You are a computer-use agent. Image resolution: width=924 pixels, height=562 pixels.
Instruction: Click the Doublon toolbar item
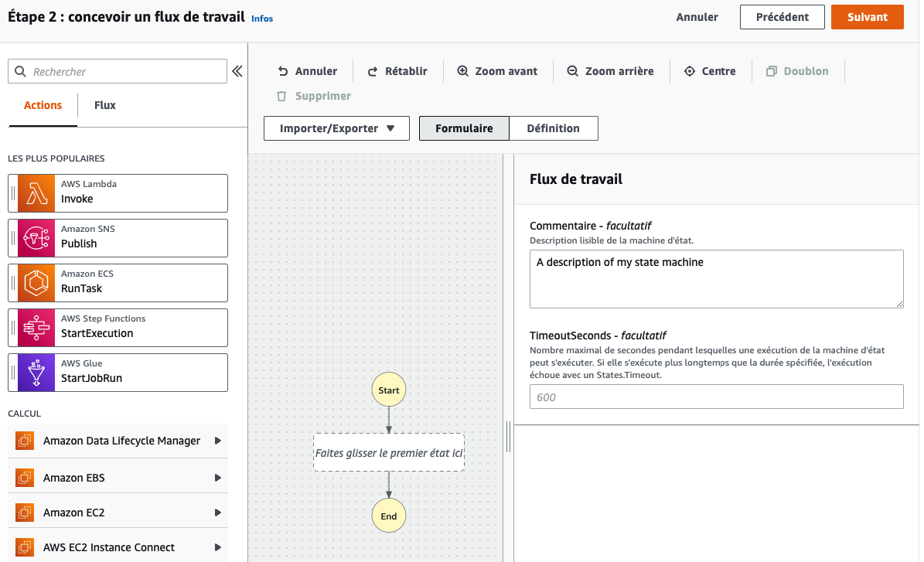click(x=797, y=71)
